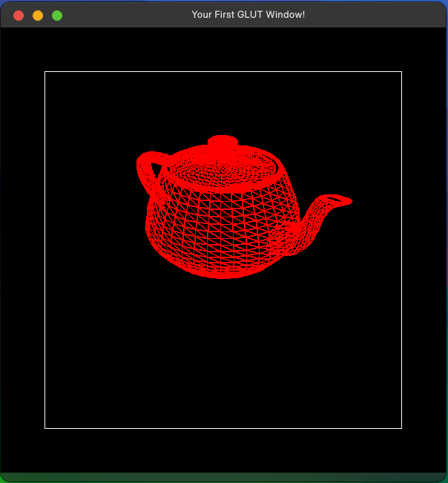Click the knob on top of teapot lid
This screenshot has width=448, height=483.
coord(223,142)
